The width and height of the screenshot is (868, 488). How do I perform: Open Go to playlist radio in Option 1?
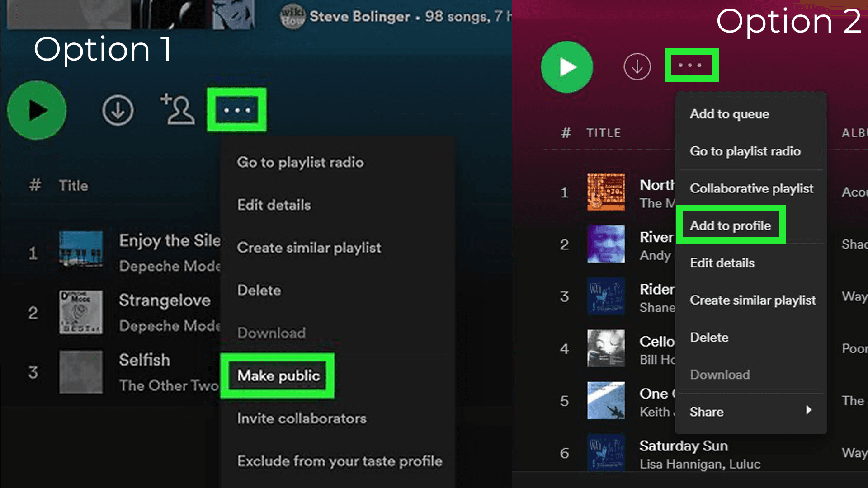click(x=300, y=163)
